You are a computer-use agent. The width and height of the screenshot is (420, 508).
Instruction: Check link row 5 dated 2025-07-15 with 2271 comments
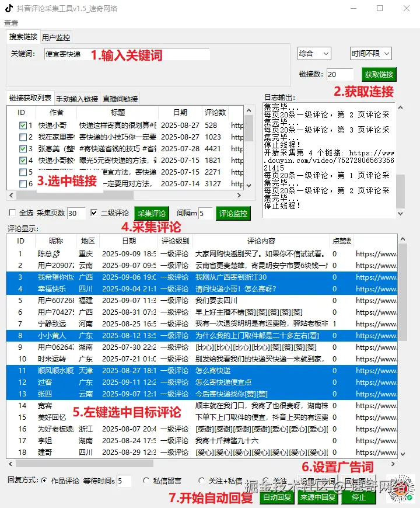[x=23, y=172]
